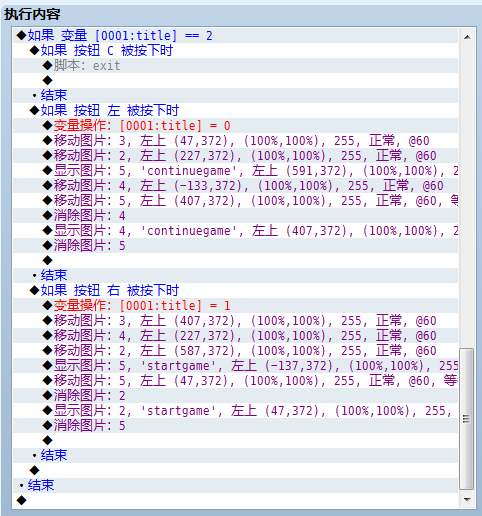This screenshot has width=482, height=516.
Task: Select the '消除图片: 2' line
Action: [235, 395]
